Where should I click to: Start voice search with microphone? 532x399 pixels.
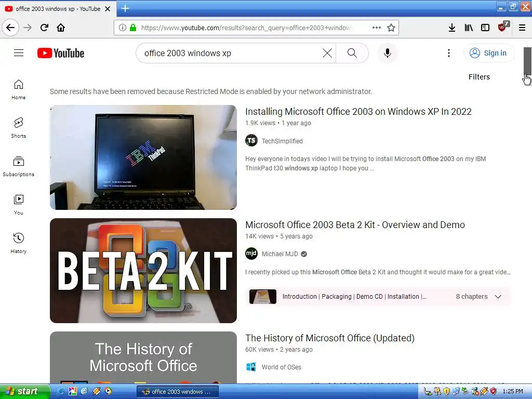[387, 54]
